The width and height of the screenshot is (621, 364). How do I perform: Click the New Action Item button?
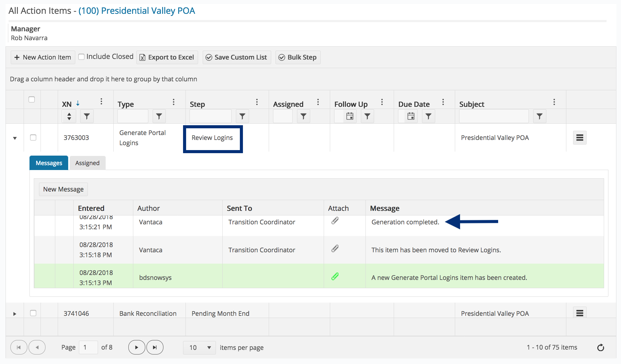click(43, 57)
